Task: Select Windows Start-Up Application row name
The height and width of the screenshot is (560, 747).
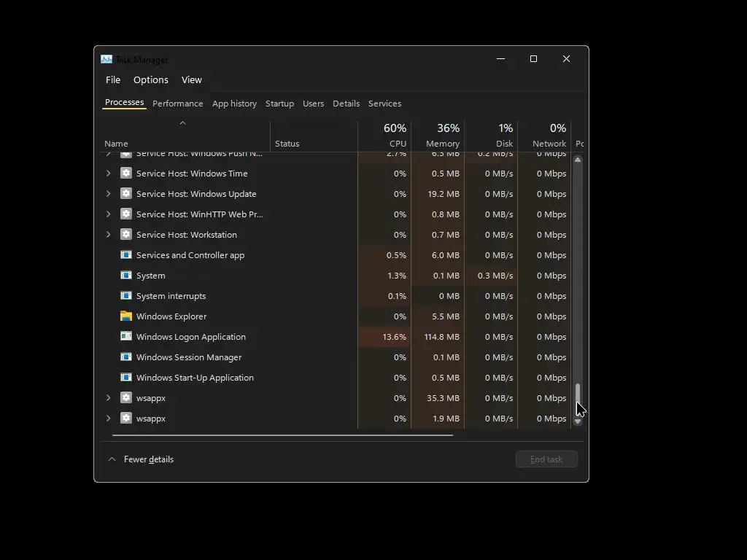Action: pyautogui.click(x=195, y=378)
